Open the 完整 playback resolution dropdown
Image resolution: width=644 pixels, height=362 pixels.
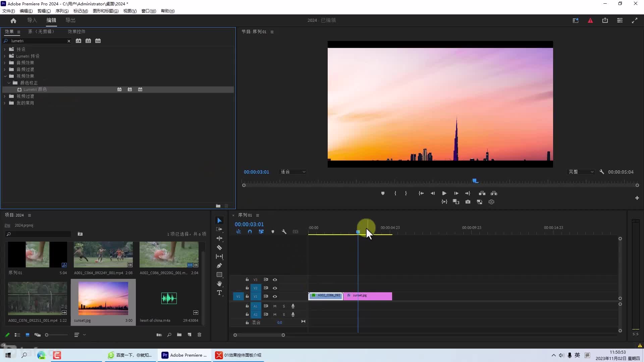[x=581, y=172]
